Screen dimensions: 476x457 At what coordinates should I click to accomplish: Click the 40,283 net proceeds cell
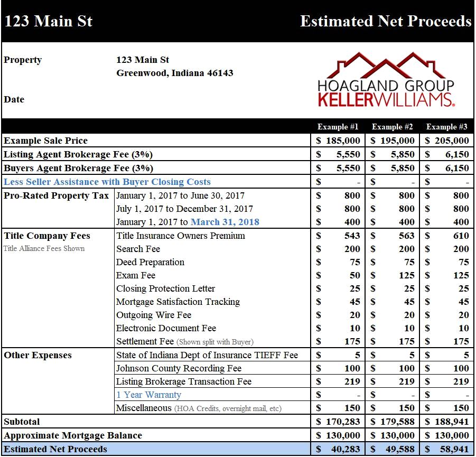(x=338, y=449)
